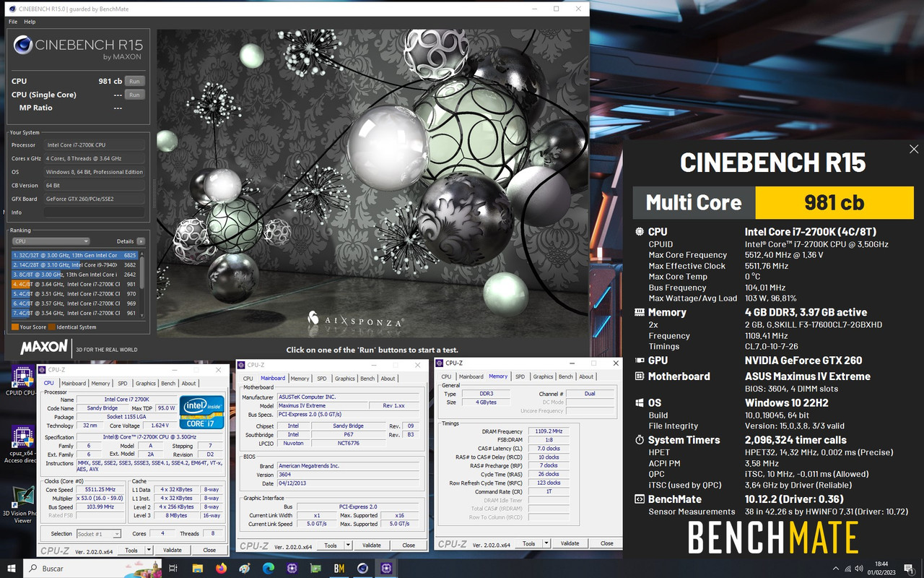Screen dimensions: 924x578
Task: Switch to Cinebench via taskbar icon
Action: click(x=362, y=568)
